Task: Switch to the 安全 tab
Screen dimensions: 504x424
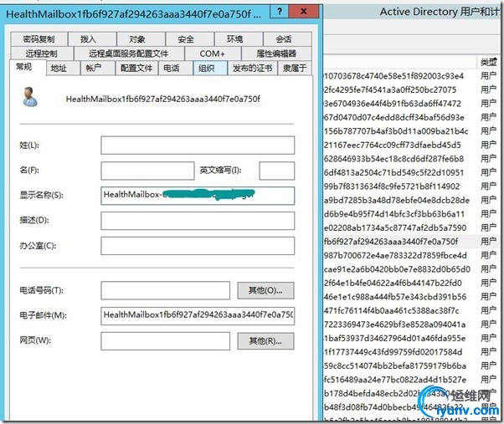Action: coord(190,39)
